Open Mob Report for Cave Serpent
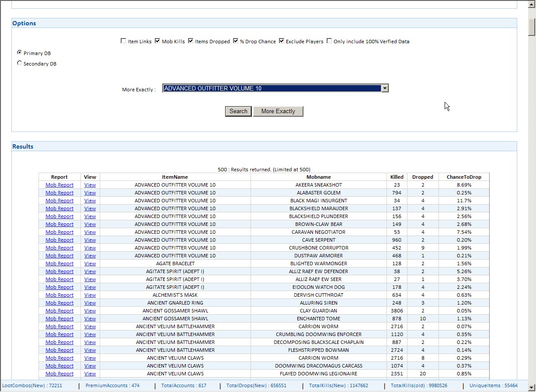Image resolution: width=536 pixels, height=392 pixels. point(59,240)
